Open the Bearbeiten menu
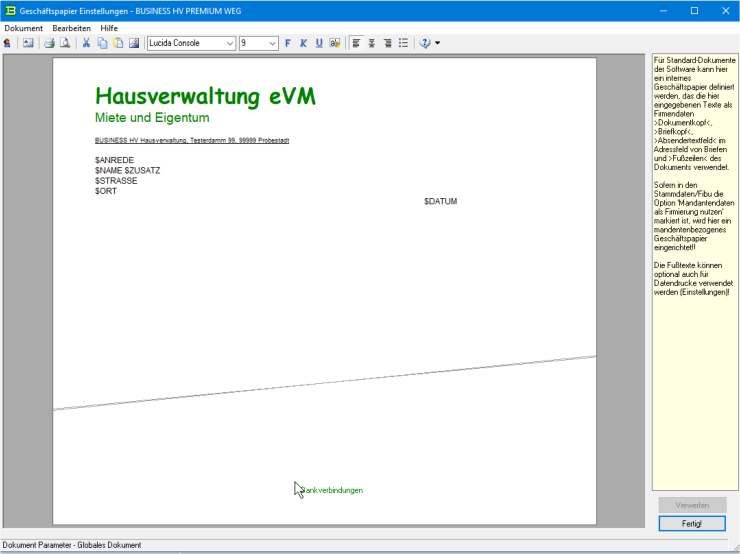The width and height of the screenshot is (740, 554). [71, 28]
